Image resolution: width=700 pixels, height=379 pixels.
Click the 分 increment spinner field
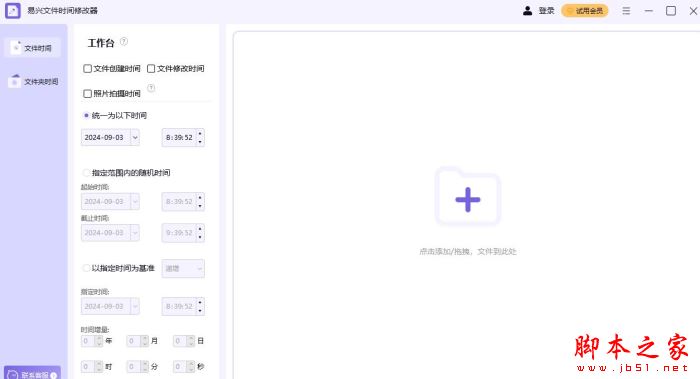(138, 367)
